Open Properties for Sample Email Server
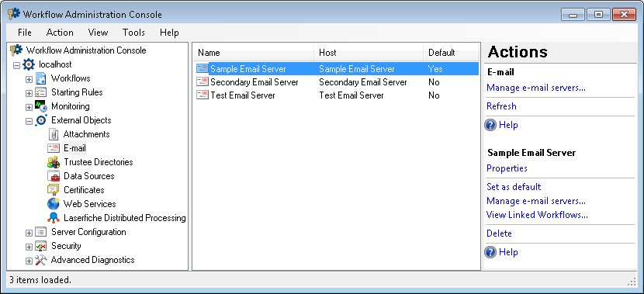This screenshot has width=644, height=294. [507, 168]
